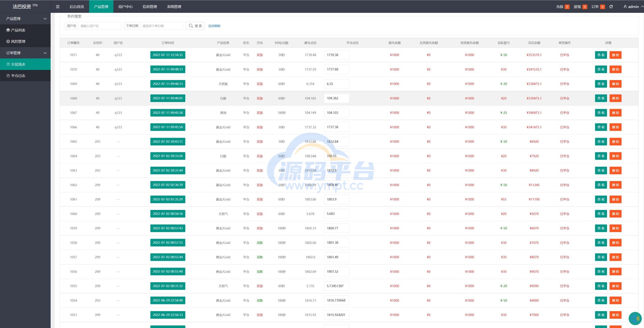Click order time 2022-06-29 22:58:48
Screen dimensions: 644x328
coord(168,300)
